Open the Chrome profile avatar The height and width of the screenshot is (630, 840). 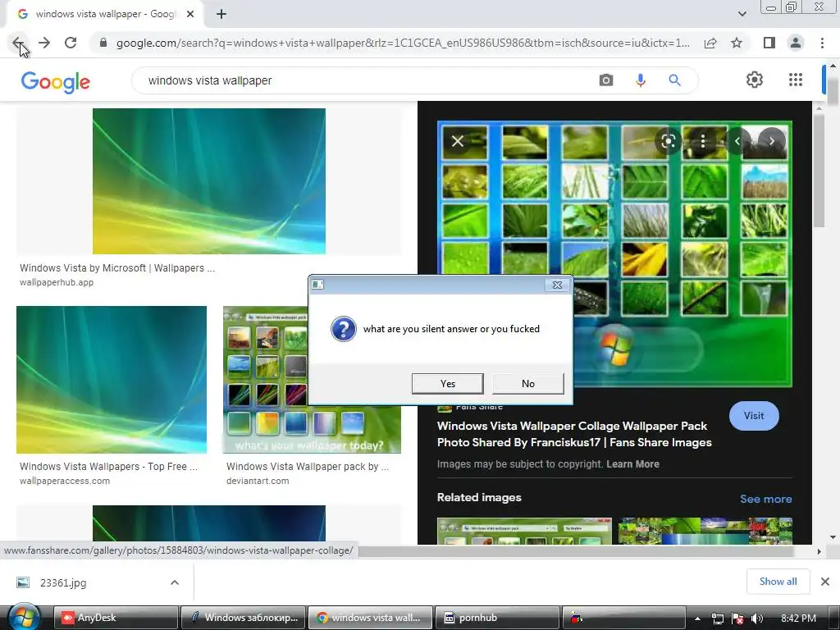(796, 43)
